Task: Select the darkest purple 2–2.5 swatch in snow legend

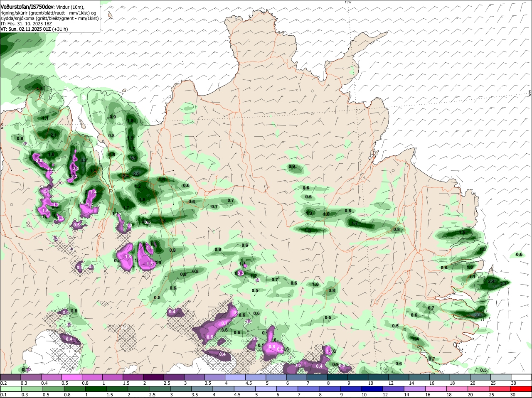Action: (x=154, y=377)
